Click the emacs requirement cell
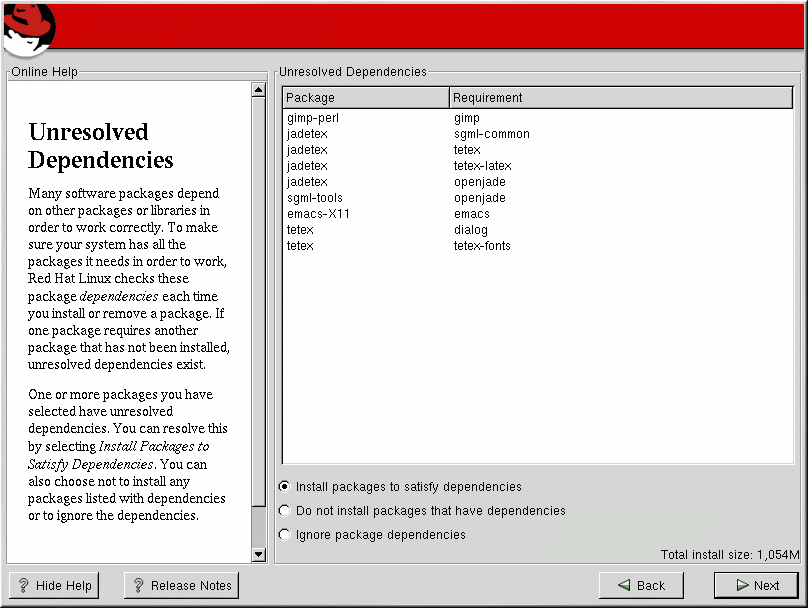 (x=472, y=214)
